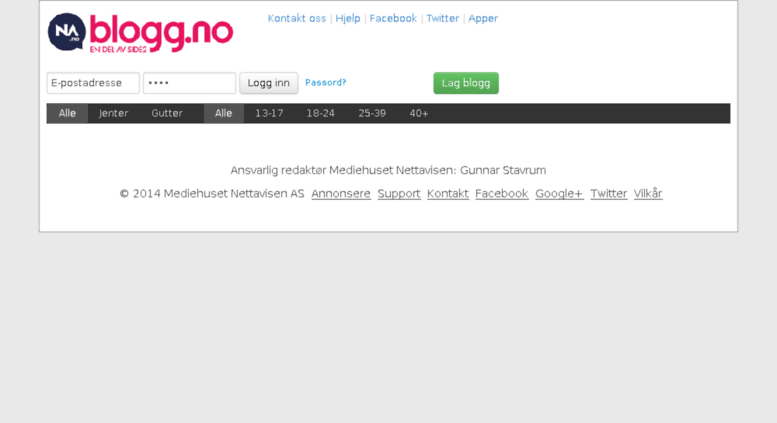Focus the password input field
The height and width of the screenshot is (423, 777).
(x=189, y=83)
